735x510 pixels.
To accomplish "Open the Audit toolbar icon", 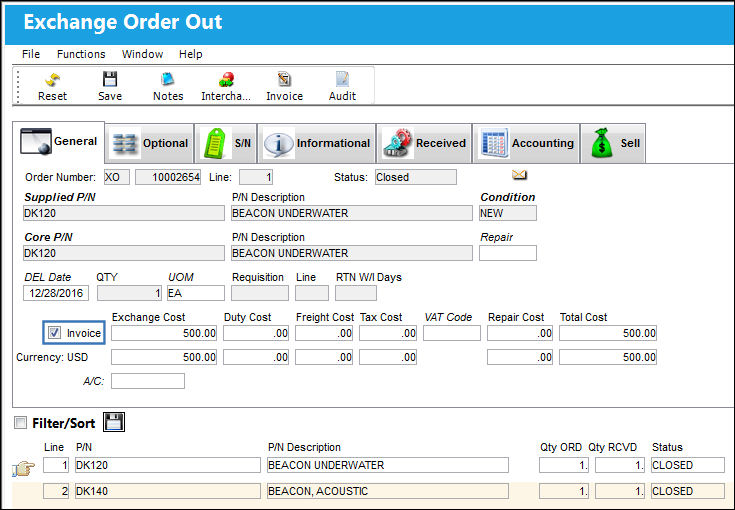I will tap(342, 80).
